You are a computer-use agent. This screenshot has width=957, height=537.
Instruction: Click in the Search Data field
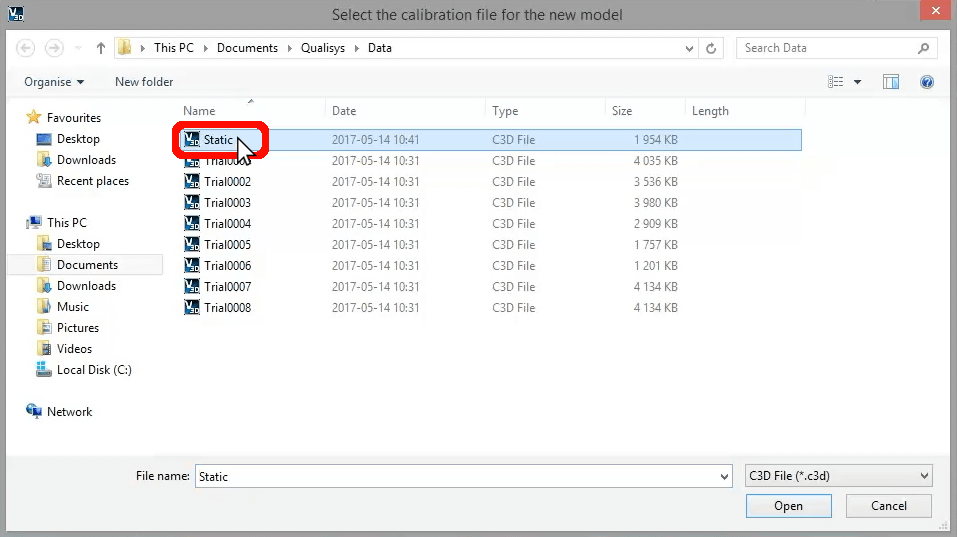click(826, 48)
